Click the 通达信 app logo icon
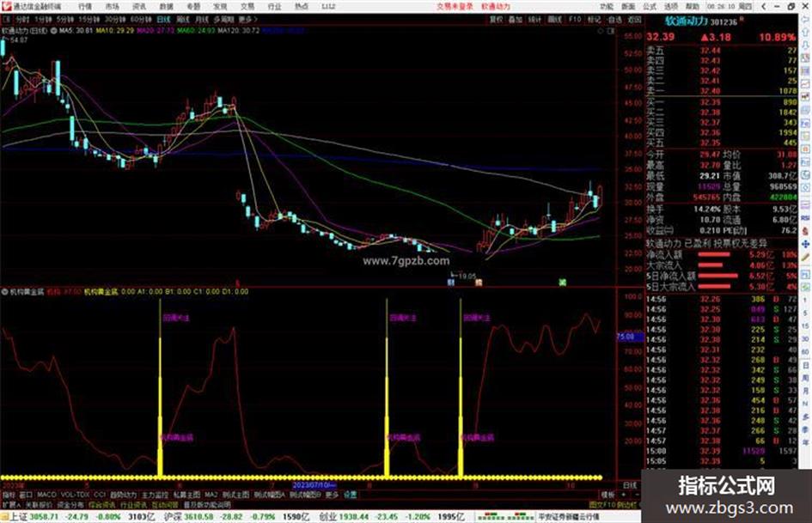 tap(6, 7)
